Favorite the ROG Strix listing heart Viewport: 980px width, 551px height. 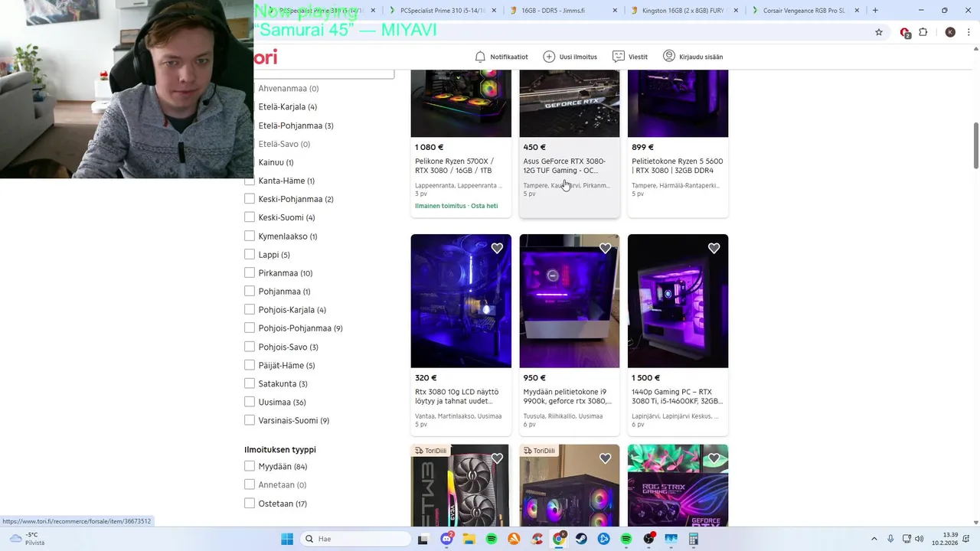(x=714, y=458)
